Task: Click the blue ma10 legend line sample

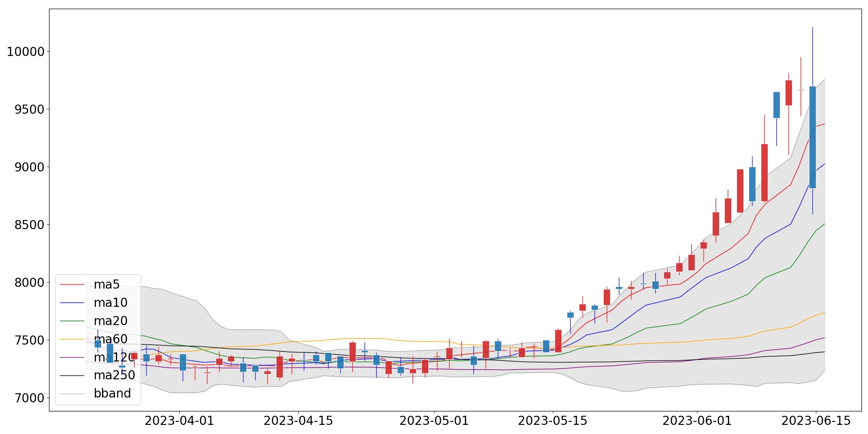Action: click(x=72, y=303)
